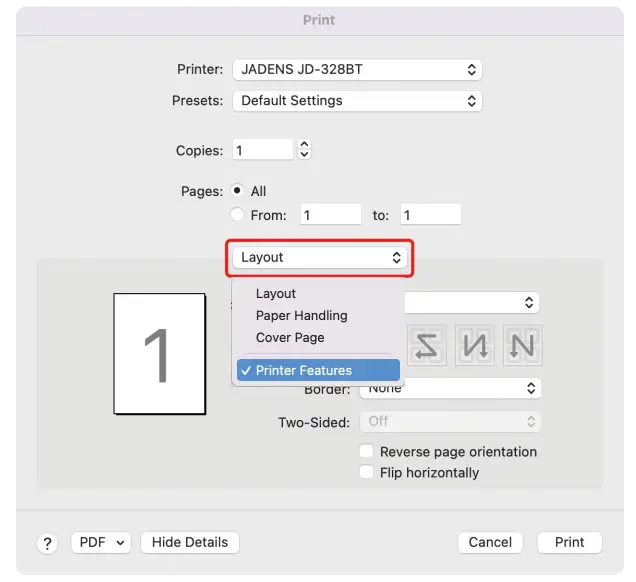The height and width of the screenshot is (582, 636).
Task: Select the From page range radio button
Action: (237, 214)
